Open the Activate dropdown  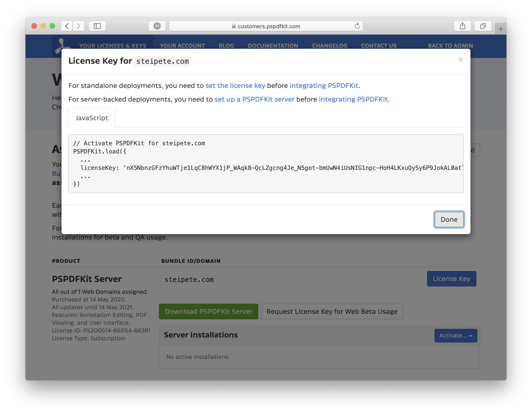coord(456,336)
